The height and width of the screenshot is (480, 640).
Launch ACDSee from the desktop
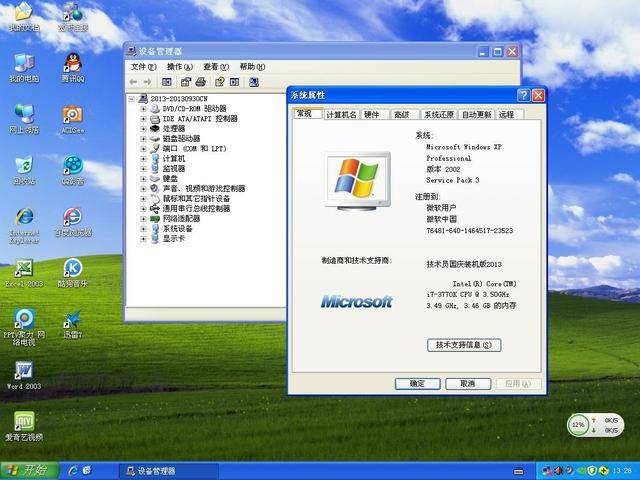tap(73, 119)
